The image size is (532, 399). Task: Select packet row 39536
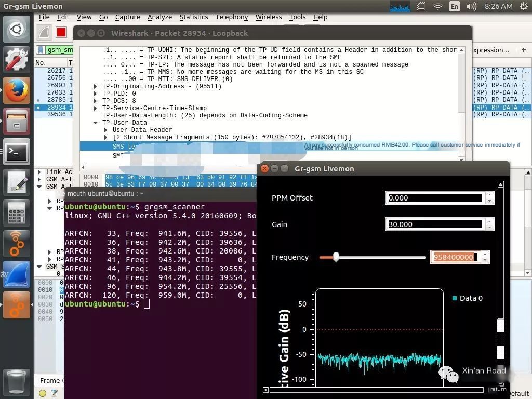pos(54,114)
